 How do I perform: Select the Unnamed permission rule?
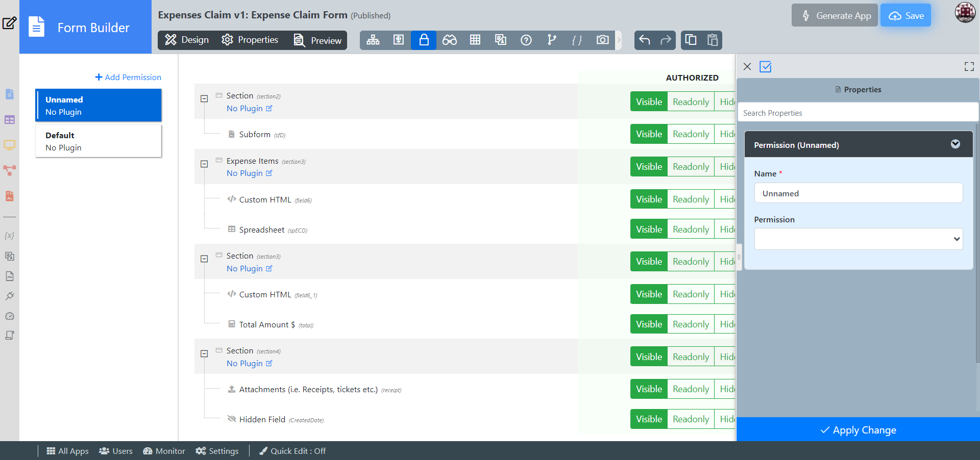99,106
